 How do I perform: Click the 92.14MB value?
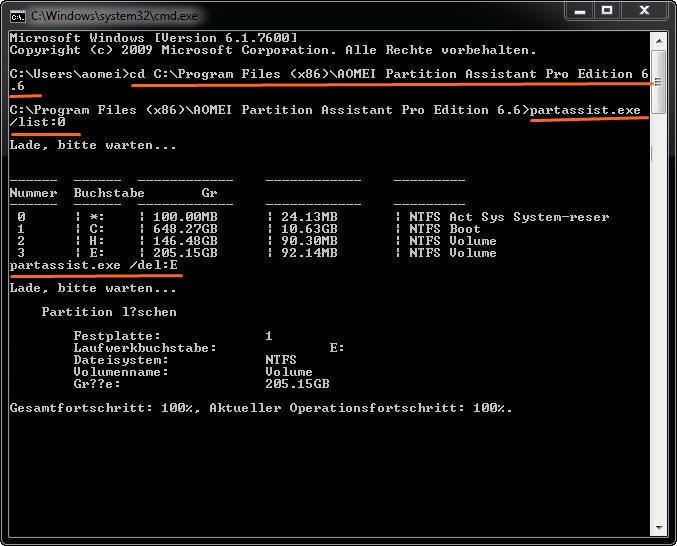coord(309,253)
